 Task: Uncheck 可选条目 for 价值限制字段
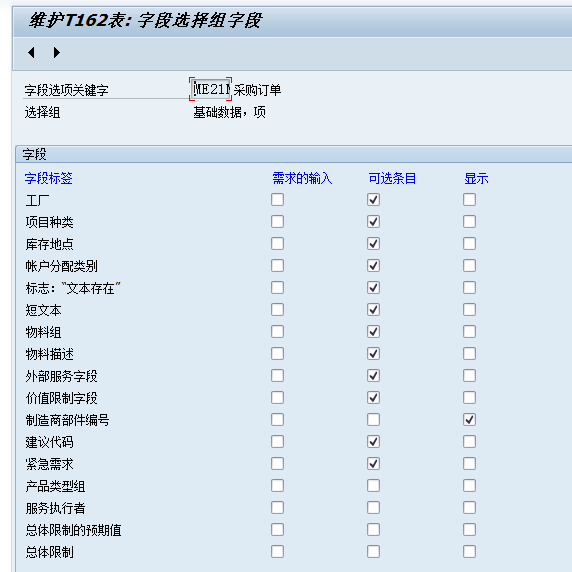click(373, 398)
